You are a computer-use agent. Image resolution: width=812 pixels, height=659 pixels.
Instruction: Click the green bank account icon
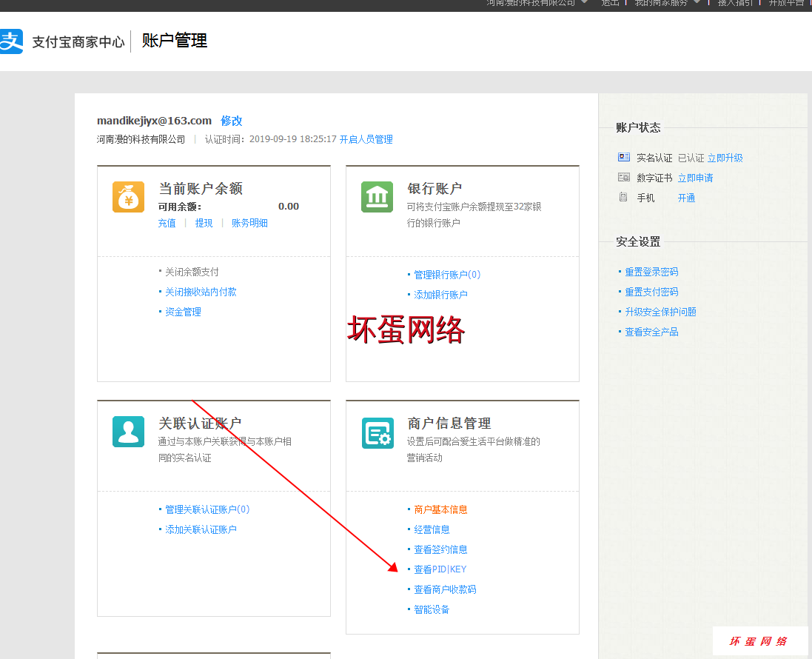tap(377, 197)
